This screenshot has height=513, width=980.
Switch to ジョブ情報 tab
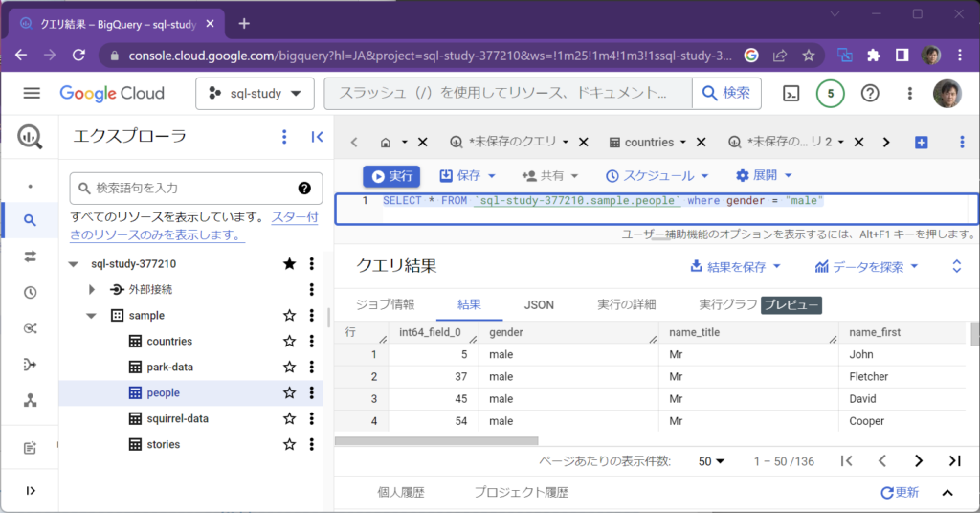click(x=385, y=305)
